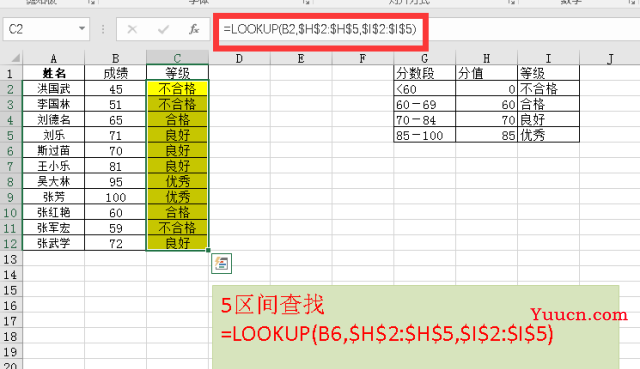Click the 85-100 range cell
This screenshot has width=640, height=369.
(424, 135)
